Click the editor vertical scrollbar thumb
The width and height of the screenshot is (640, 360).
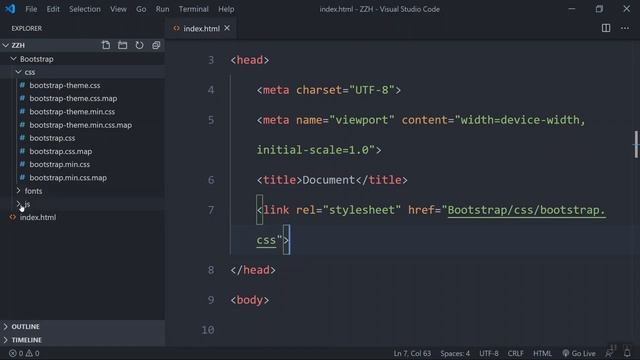tap(636, 144)
